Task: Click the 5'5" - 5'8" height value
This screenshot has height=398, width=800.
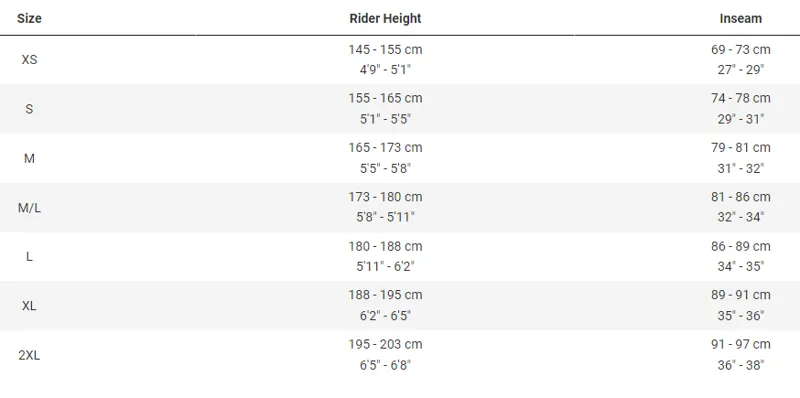Action: pyautogui.click(x=385, y=168)
